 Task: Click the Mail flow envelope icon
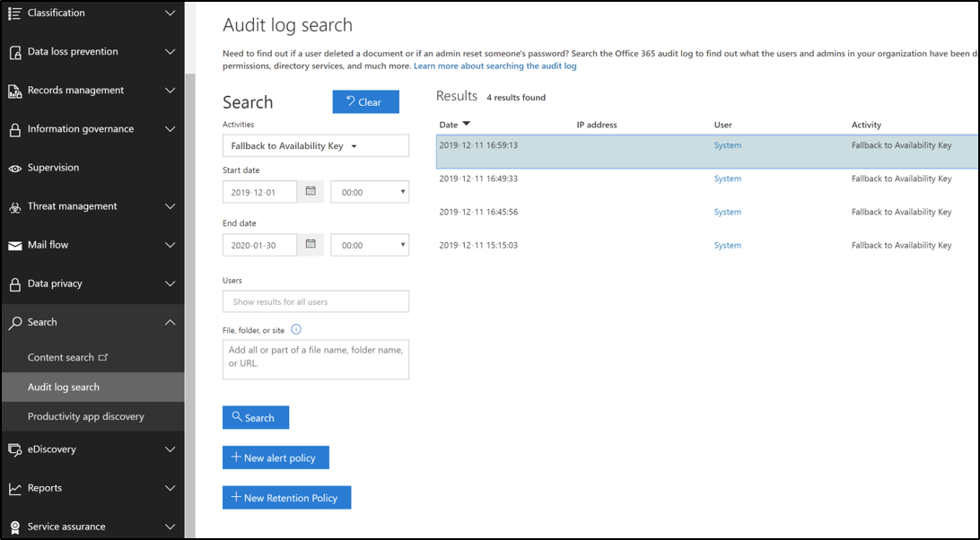(x=14, y=246)
